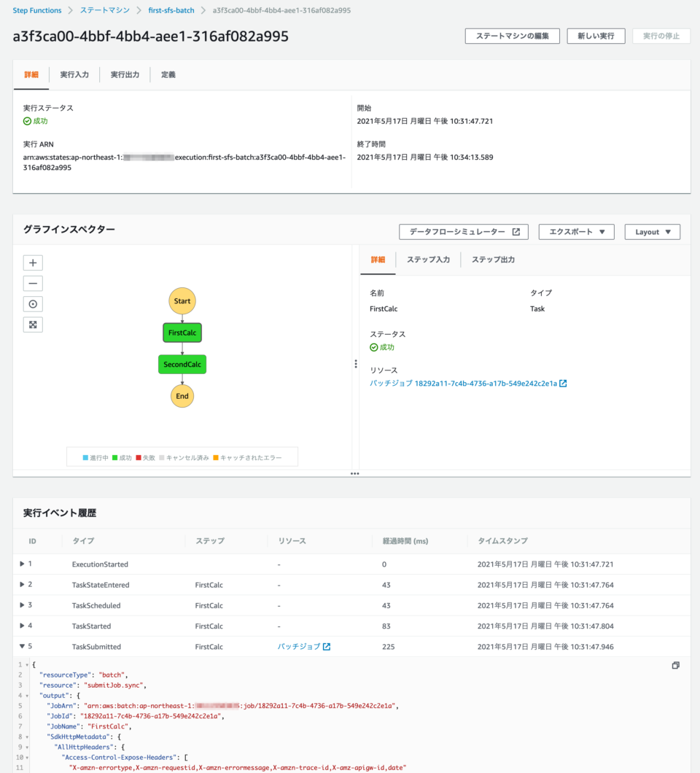
Task: Click the 経過時間 (ms) column header
Action: [x=405, y=541]
